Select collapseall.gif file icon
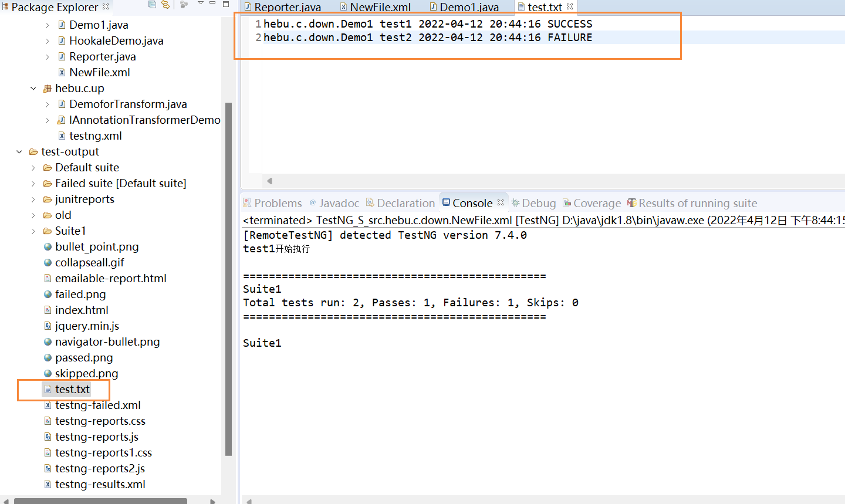Viewport: 845px width, 504px height. (48, 263)
